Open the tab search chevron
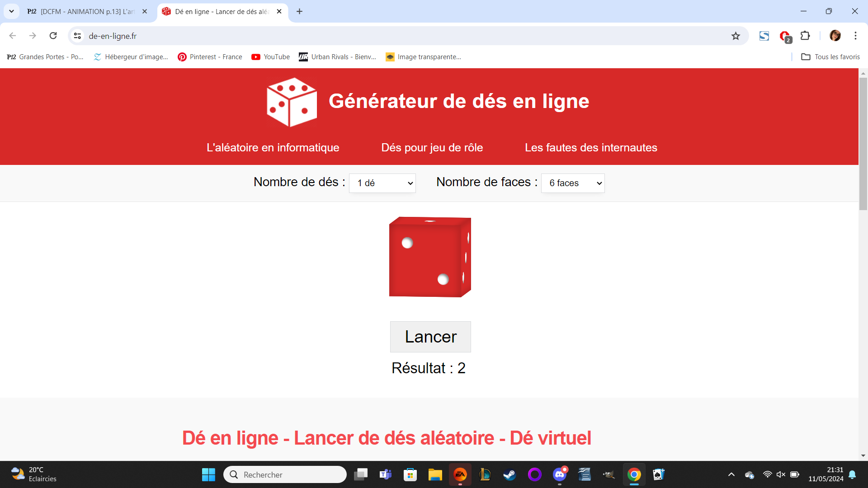The width and height of the screenshot is (868, 488). click(x=11, y=11)
